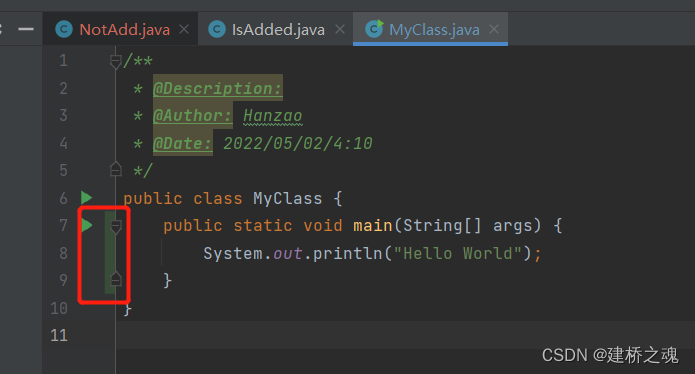The image size is (695, 374).
Task: Click the NotAdd.java class file icon
Action: tap(64, 30)
